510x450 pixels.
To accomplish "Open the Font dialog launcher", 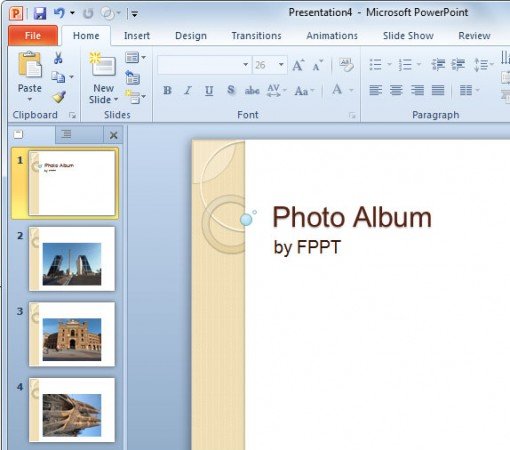I will click(352, 115).
